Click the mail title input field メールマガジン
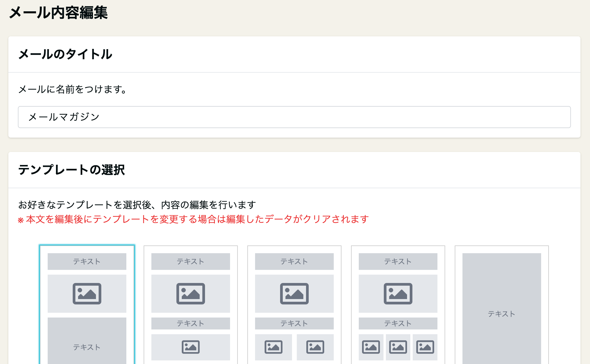590x364 pixels. 294,117
